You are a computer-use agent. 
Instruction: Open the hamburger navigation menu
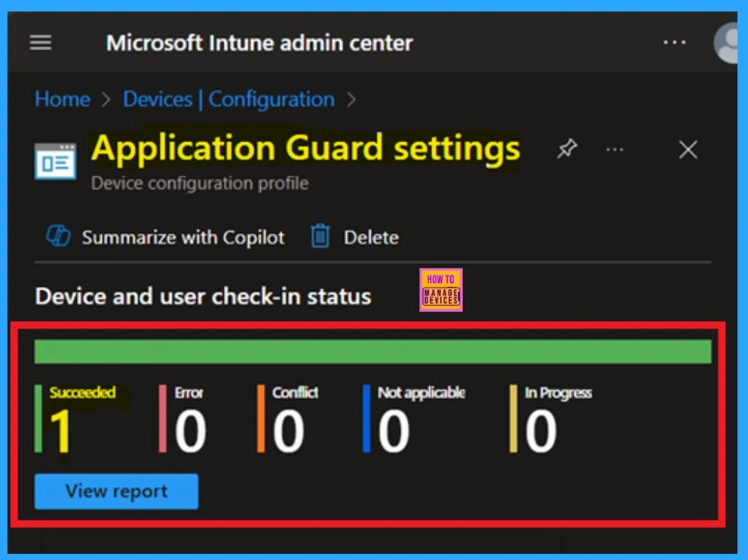click(x=40, y=43)
